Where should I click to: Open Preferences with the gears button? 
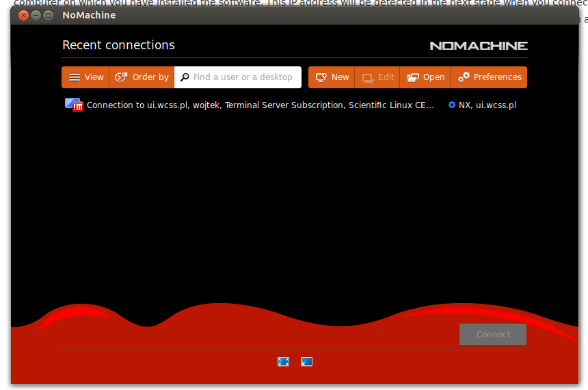click(489, 77)
